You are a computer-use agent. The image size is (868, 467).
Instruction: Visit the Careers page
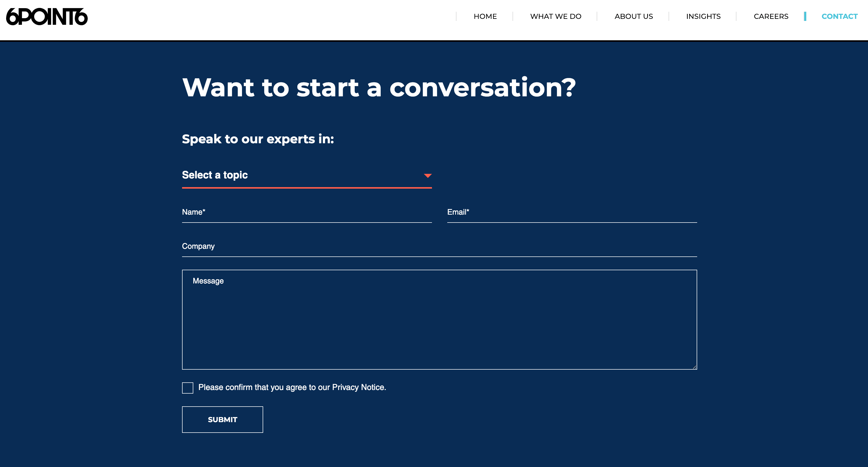(771, 16)
